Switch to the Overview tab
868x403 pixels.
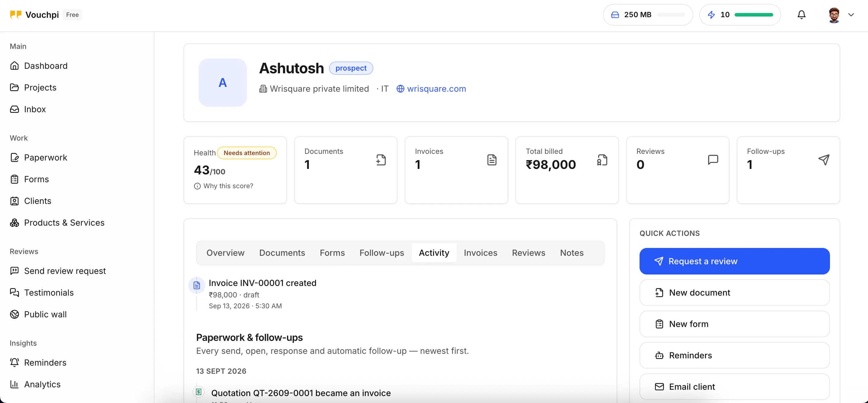coord(225,253)
